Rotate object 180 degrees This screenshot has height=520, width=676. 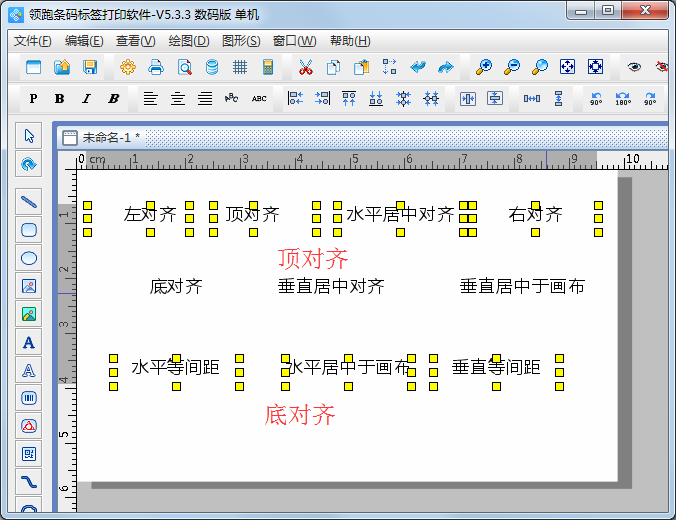[x=623, y=99]
